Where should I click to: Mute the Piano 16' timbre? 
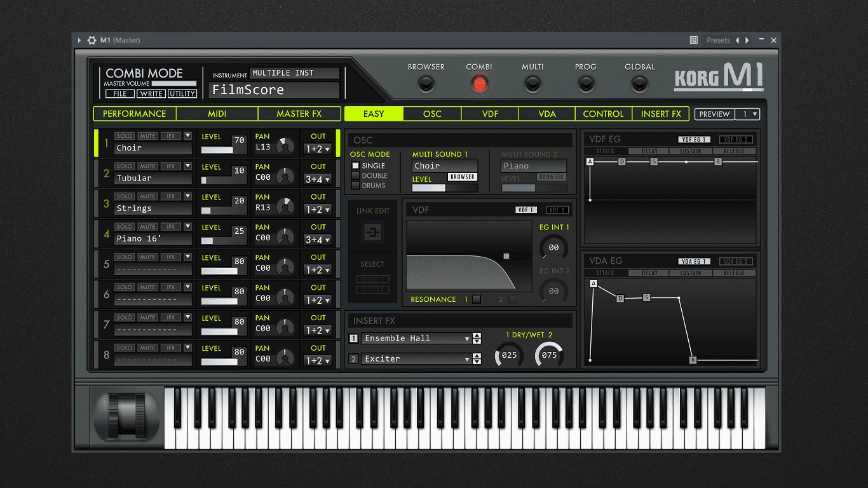[148, 227]
